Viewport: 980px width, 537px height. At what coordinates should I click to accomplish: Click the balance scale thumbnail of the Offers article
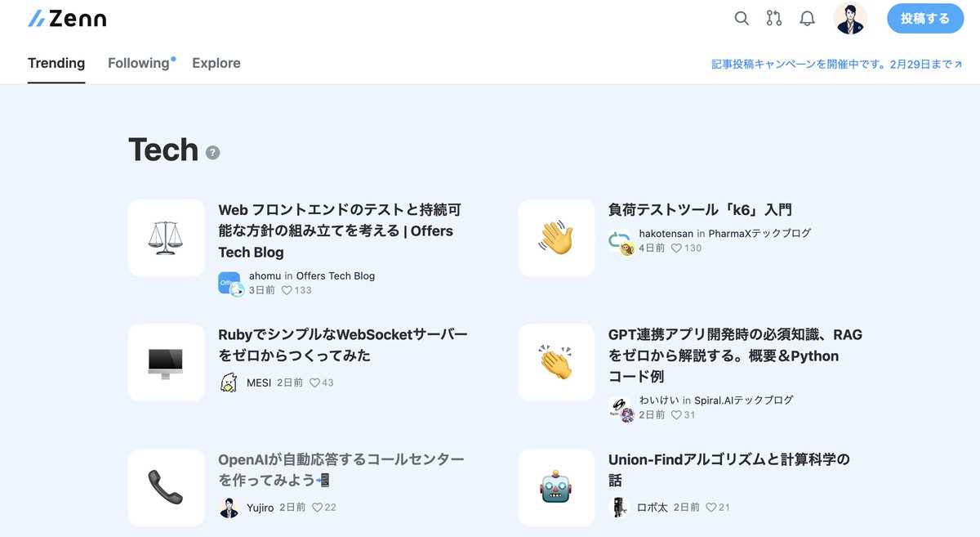(166, 238)
